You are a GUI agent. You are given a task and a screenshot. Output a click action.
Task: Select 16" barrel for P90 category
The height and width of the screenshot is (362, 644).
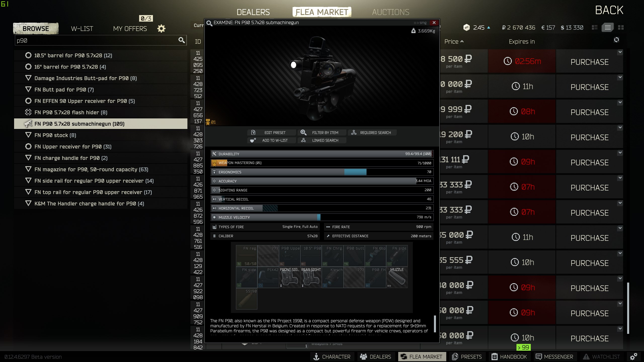(101, 67)
